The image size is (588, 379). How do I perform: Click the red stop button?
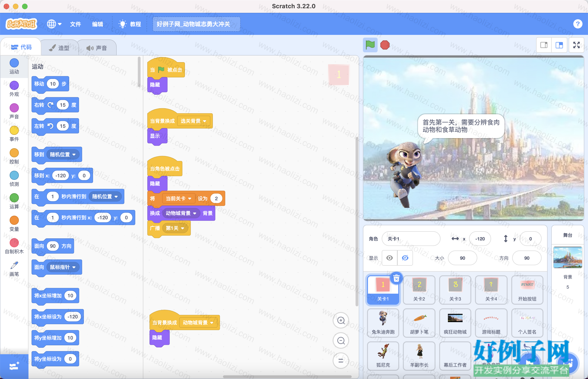click(385, 45)
